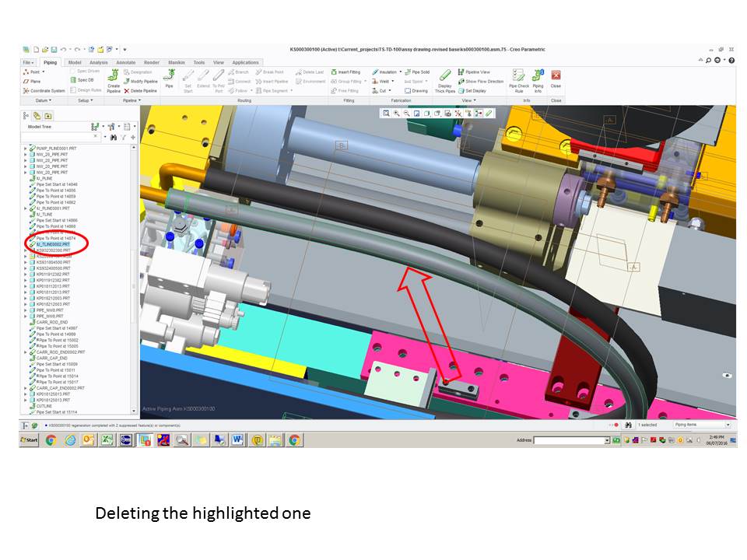
Task: Toggle Pipe Solid fabrication
Action: click(x=417, y=72)
